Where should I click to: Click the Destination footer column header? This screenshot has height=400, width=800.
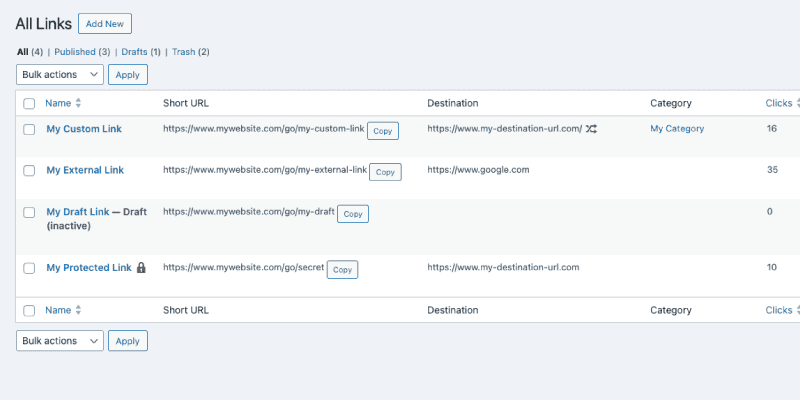[x=453, y=310]
